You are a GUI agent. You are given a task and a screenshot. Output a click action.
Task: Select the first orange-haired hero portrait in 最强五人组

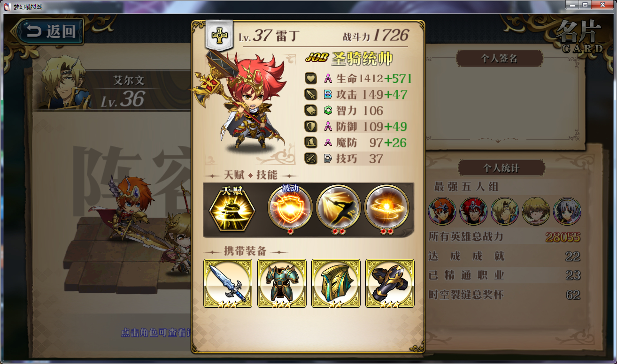pyautogui.click(x=442, y=211)
